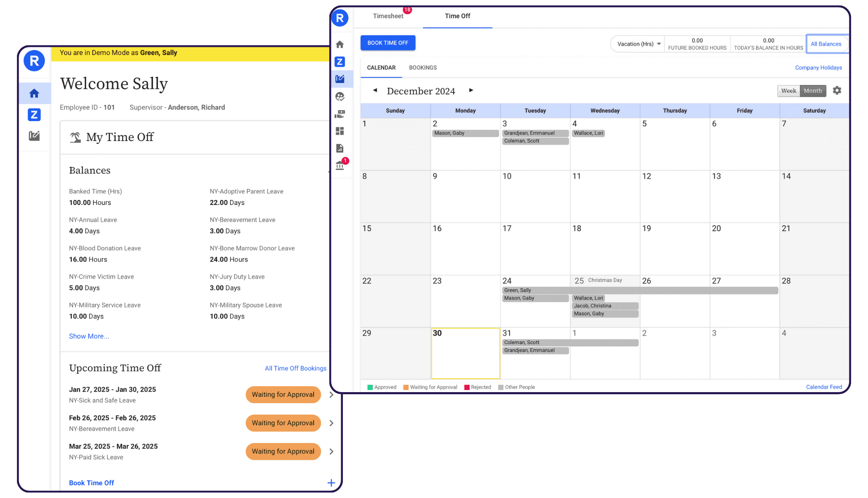The image size is (868, 498).
Task: Expand balances with Show More...
Action: pyautogui.click(x=89, y=336)
